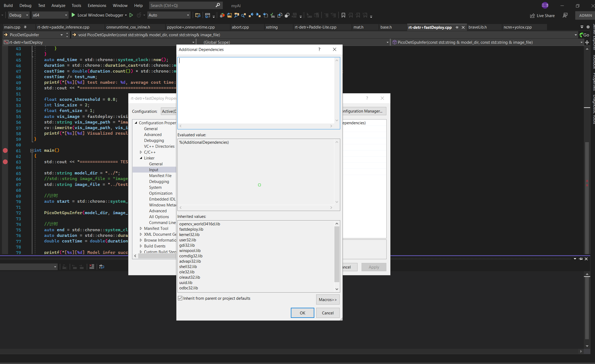595x364 pixels.
Task: Toggle Inherit from parent or project defaults
Action: point(180,298)
